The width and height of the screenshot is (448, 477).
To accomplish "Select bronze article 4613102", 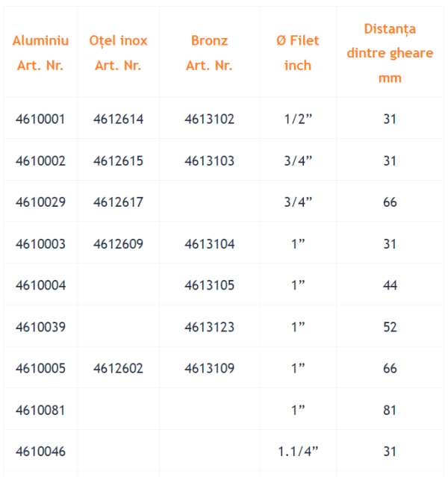I will pyautogui.click(x=209, y=119).
